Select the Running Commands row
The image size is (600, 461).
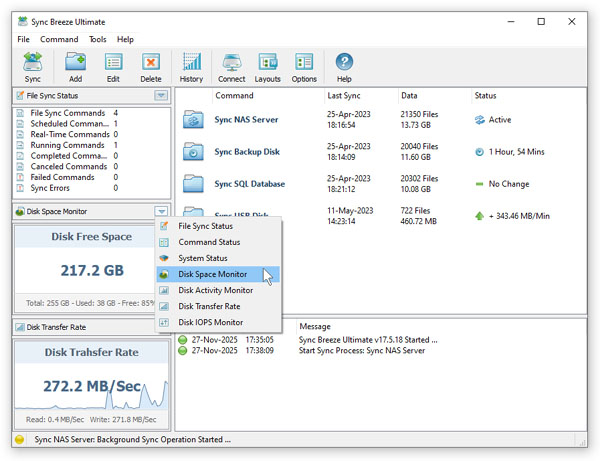point(92,145)
